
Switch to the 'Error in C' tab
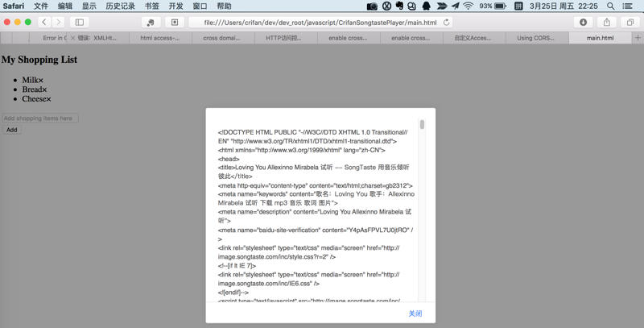(x=47, y=38)
